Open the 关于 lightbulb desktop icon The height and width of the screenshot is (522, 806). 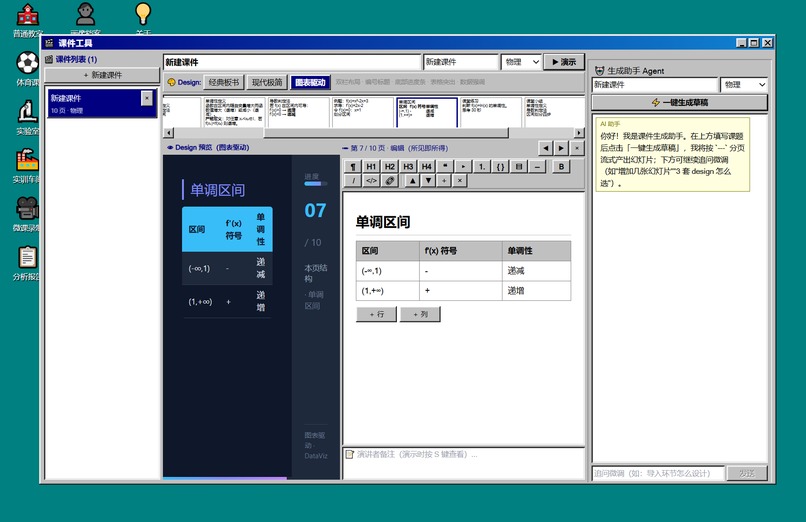click(143, 20)
